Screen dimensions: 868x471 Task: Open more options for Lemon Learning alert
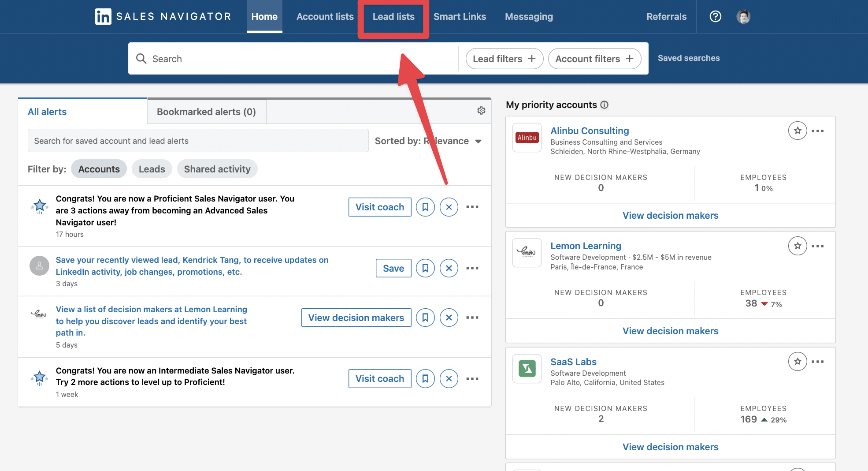pos(472,318)
